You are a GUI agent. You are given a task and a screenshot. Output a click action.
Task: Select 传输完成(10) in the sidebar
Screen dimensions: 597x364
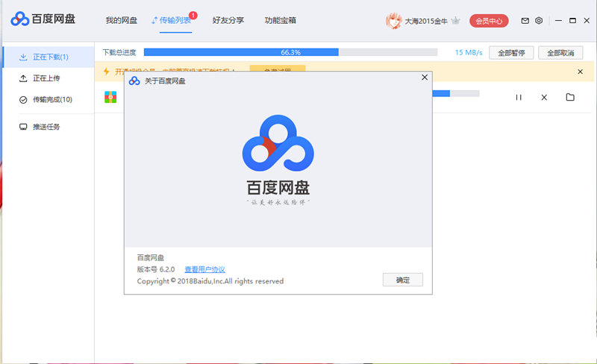[x=49, y=100]
